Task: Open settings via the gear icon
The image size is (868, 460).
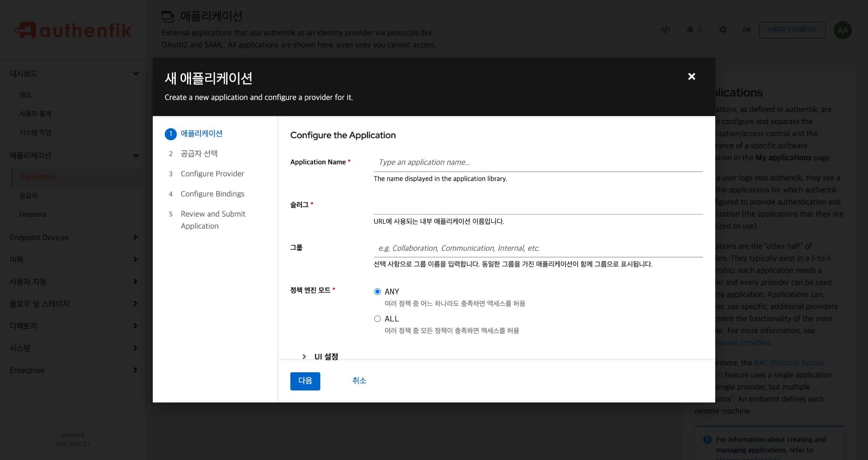Action: pyautogui.click(x=723, y=30)
